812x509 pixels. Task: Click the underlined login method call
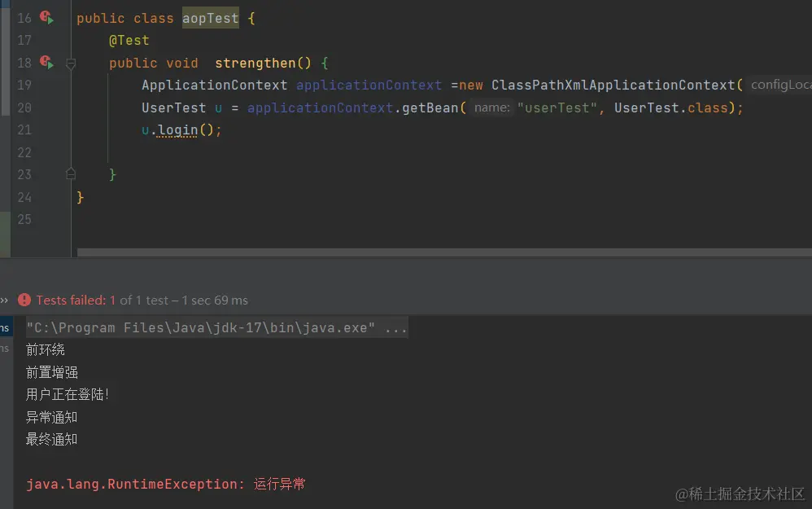177,130
